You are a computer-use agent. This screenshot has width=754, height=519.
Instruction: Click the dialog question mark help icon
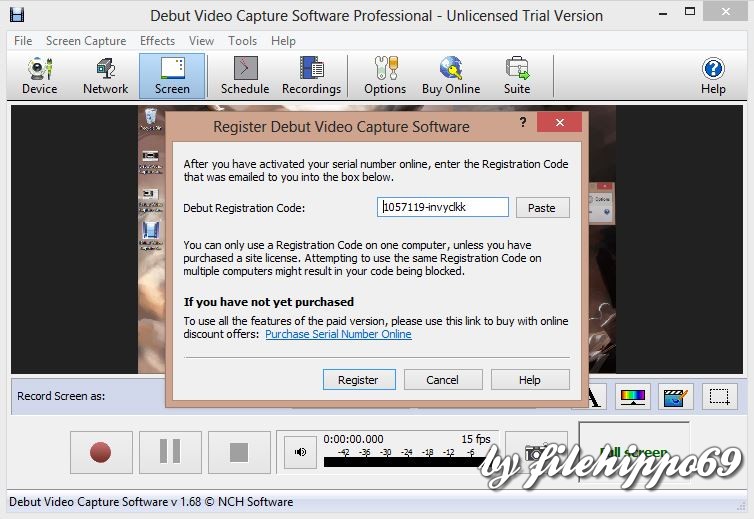[x=523, y=122]
